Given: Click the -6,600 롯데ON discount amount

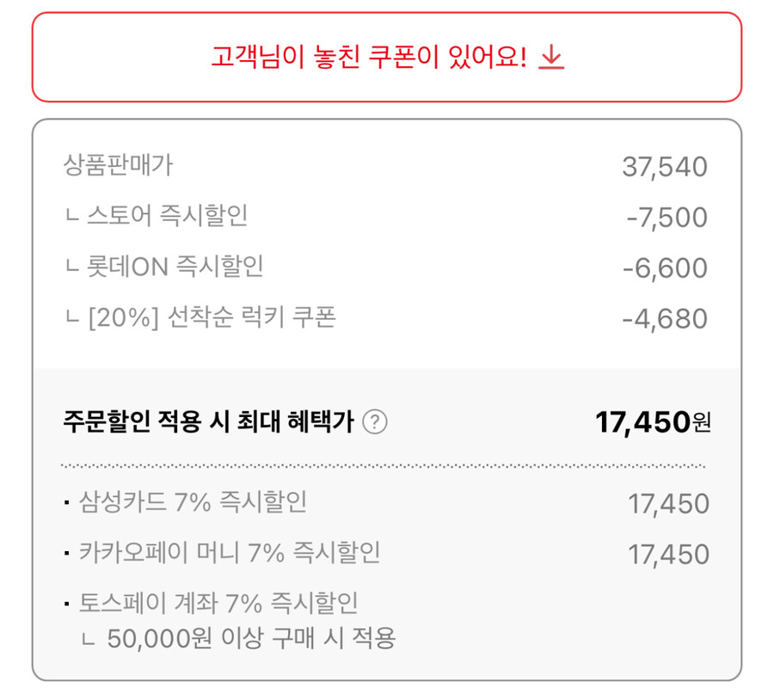Looking at the screenshot, I should (x=664, y=268).
